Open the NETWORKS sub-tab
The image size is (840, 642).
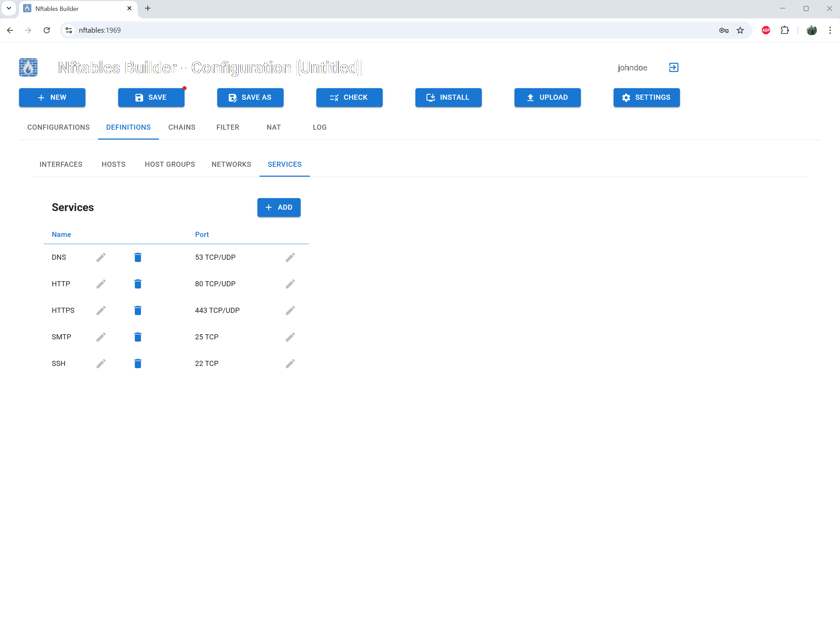[x=231, y=164]
